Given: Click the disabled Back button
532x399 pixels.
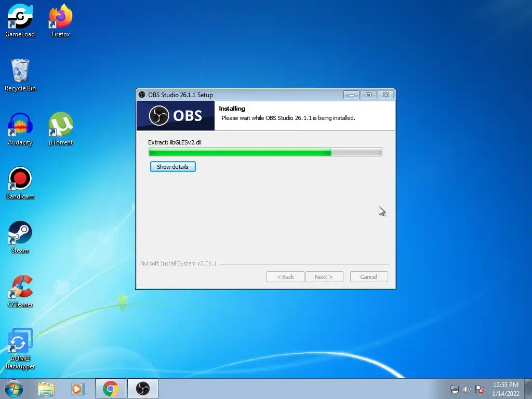Looking at the screenshot, I should pyautogui.click(x=285, y=277).
